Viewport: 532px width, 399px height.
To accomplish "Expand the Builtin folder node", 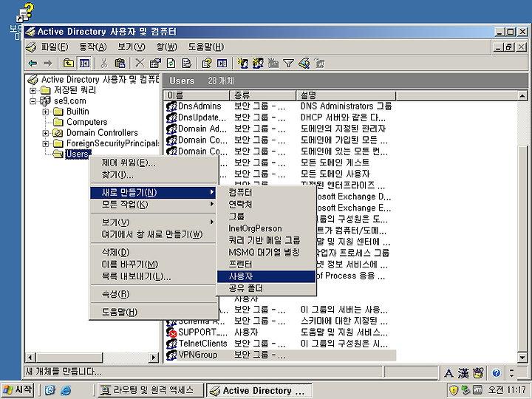I will [46, 112].
